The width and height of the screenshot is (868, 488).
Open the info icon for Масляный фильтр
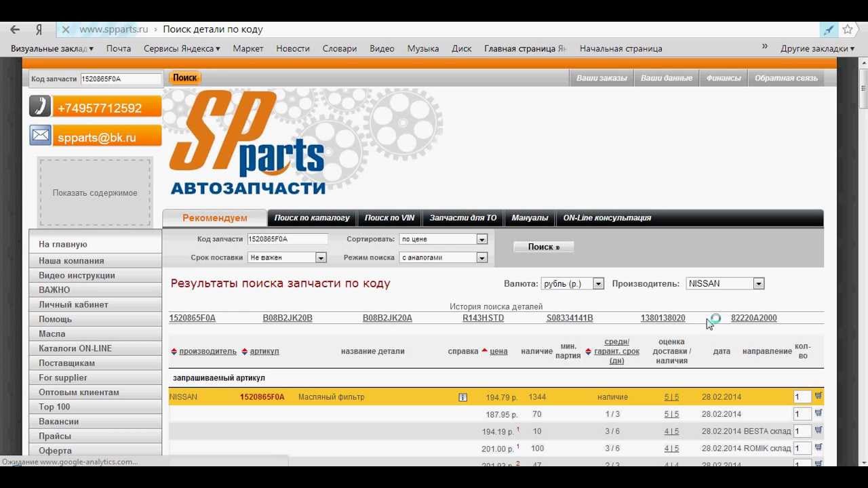click(x=462, y=397)
